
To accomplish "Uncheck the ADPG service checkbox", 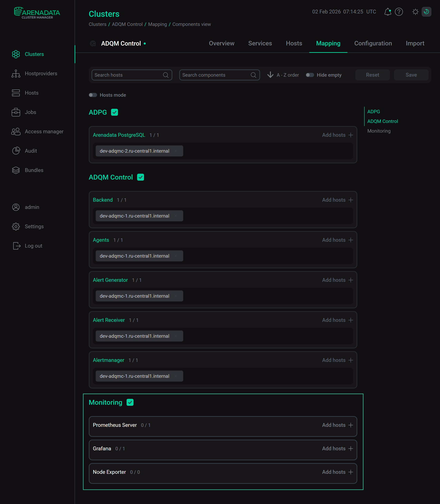I will click(x=114, y=112).
